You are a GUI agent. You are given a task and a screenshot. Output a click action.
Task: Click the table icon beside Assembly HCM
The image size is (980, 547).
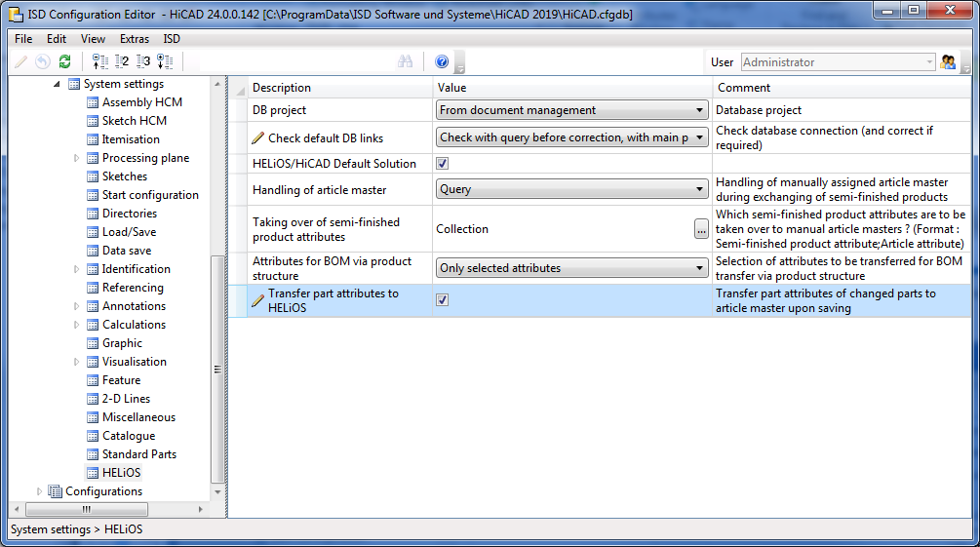pos(93,102)
